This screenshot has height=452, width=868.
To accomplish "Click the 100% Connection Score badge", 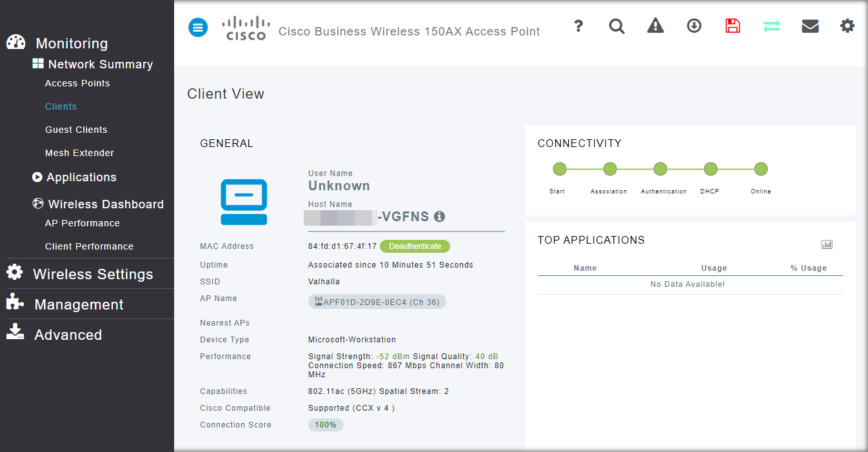I will [326, 425].
